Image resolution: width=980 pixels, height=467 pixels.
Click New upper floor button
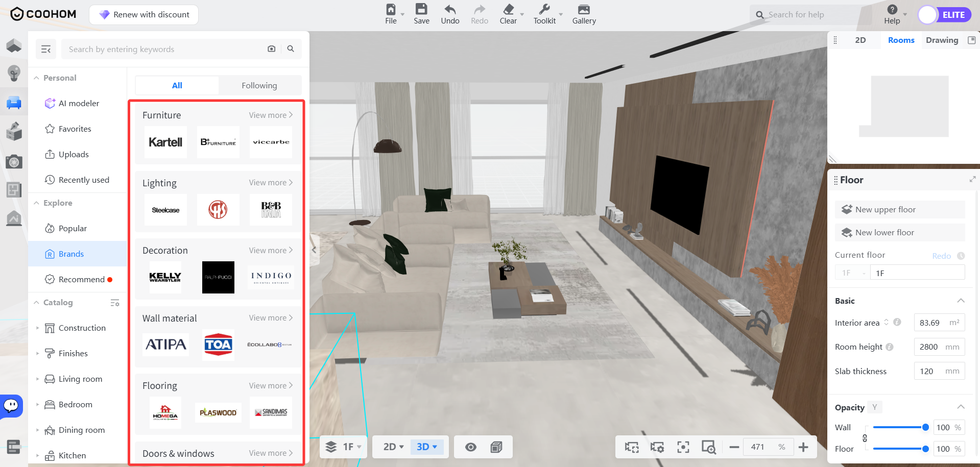click(x=900, y=210)
